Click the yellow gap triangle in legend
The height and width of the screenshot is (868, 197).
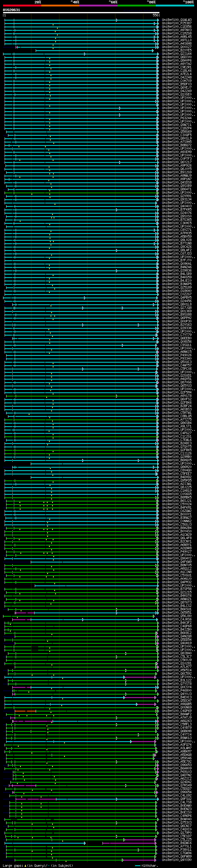pos(25,865)
